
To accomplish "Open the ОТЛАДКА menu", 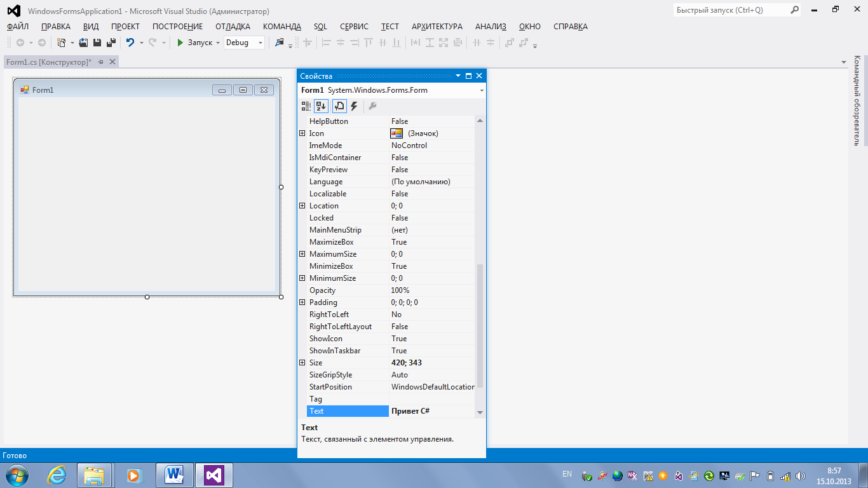I will [233, 27].
